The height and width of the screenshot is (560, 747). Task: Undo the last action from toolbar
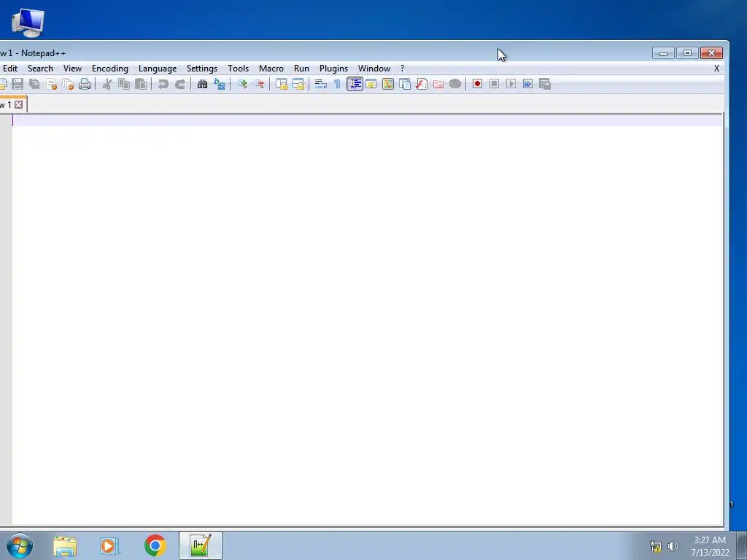coord(163,85)
